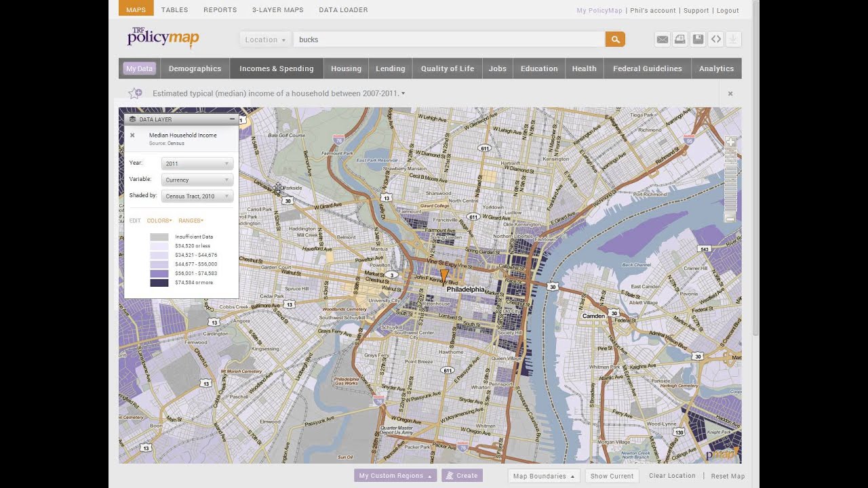Click the Data Layer stack icon

133,119
